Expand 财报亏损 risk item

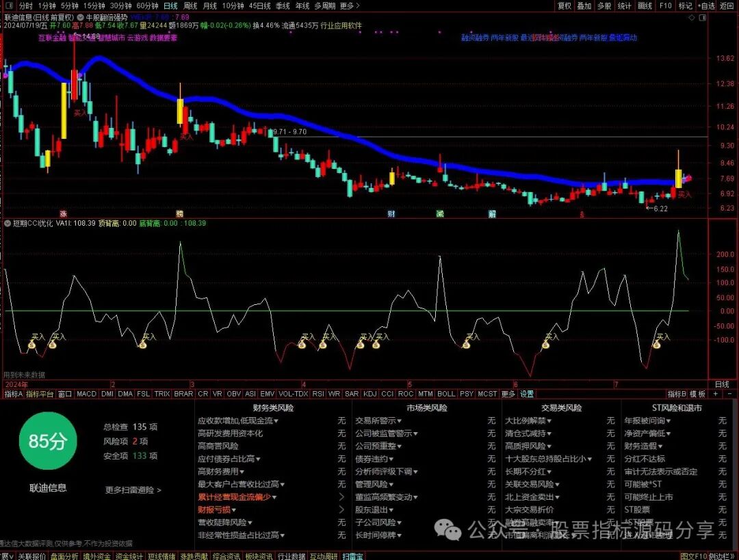tap(217, 509)
